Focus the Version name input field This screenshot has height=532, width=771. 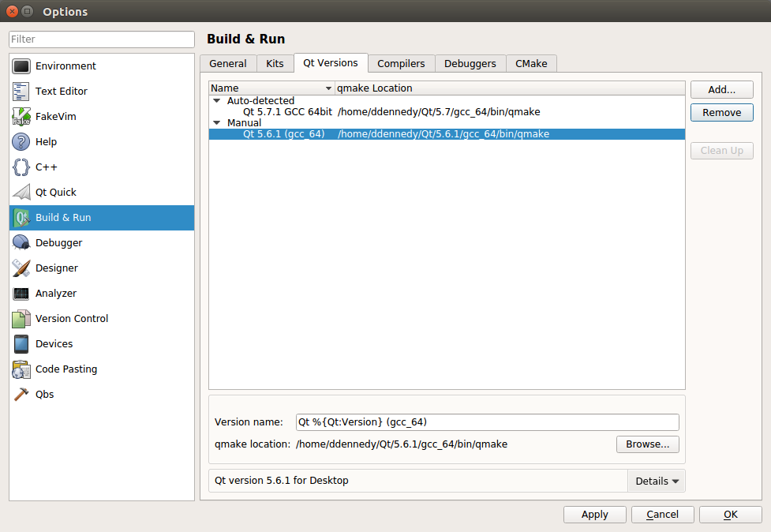click(487, 422)
